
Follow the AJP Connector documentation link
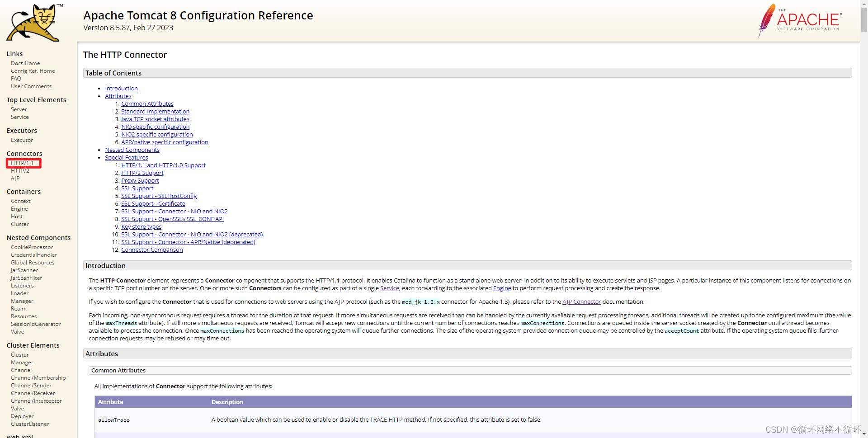point(581,302)
